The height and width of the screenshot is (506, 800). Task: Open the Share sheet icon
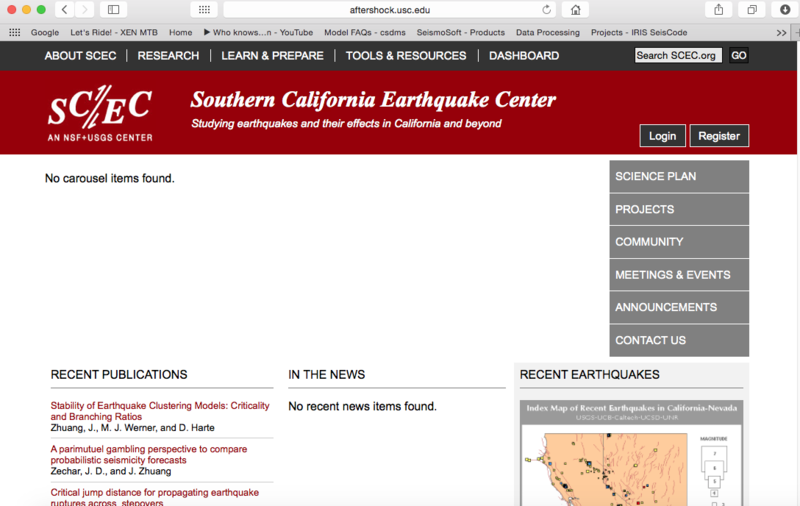coord(718,10)
